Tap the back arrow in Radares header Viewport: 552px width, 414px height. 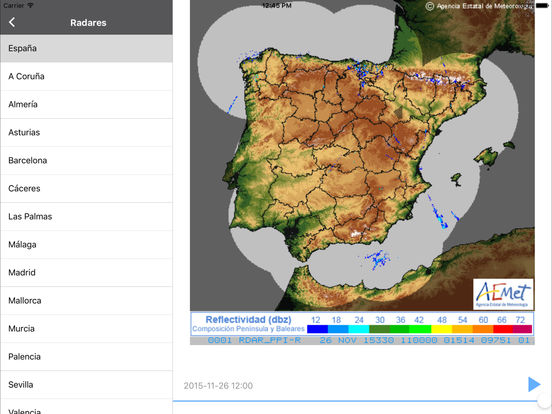click(x=12, y=22)
